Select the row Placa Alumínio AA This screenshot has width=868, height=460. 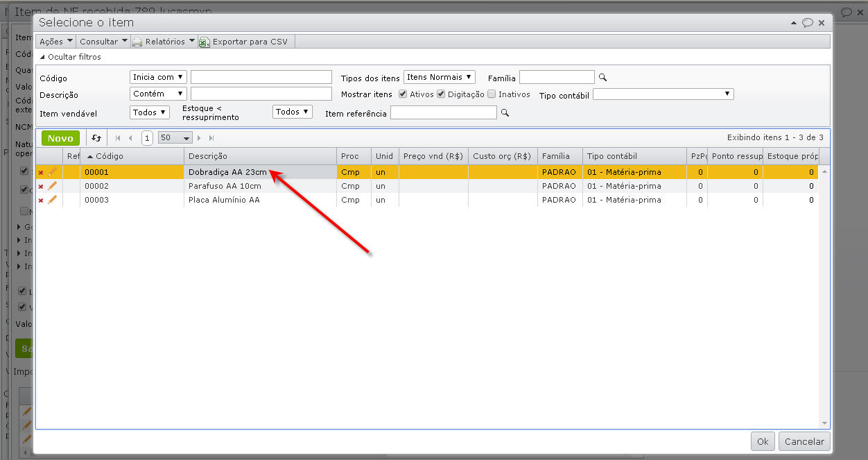point(427,200)
